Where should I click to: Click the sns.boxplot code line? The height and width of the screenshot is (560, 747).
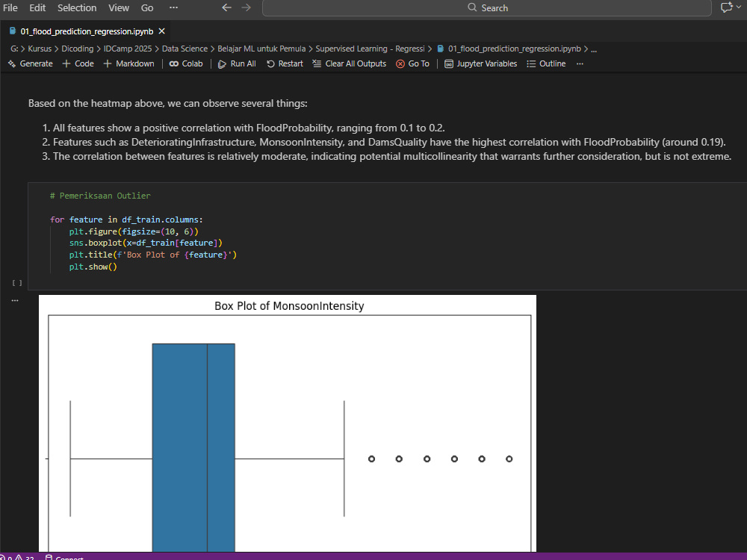click(x=146, y=243)
